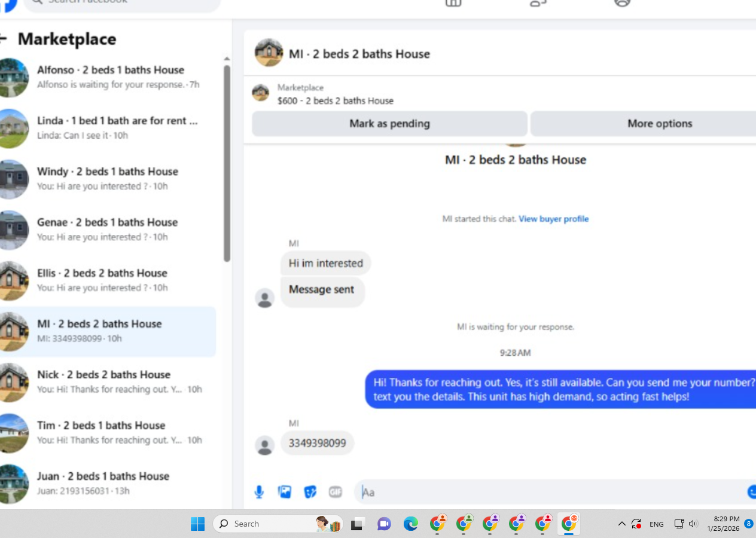Open the clock showing 8:29 PM

(723, 524)
